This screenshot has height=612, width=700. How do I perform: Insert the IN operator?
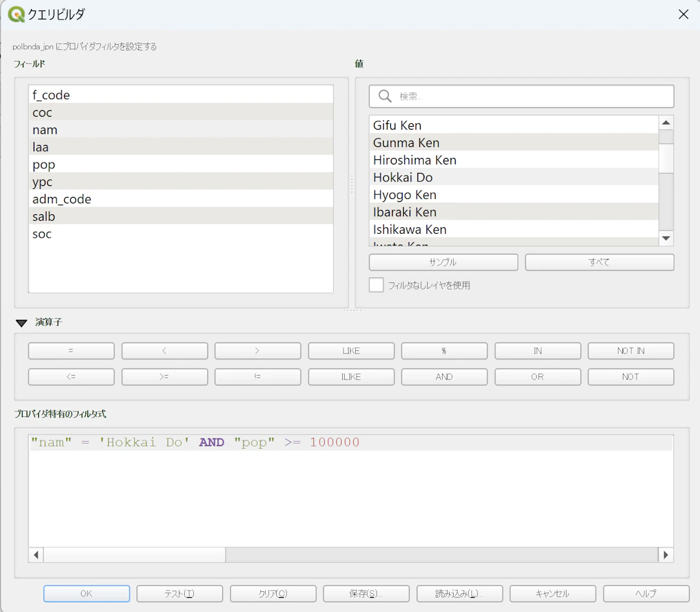point(537,350)
